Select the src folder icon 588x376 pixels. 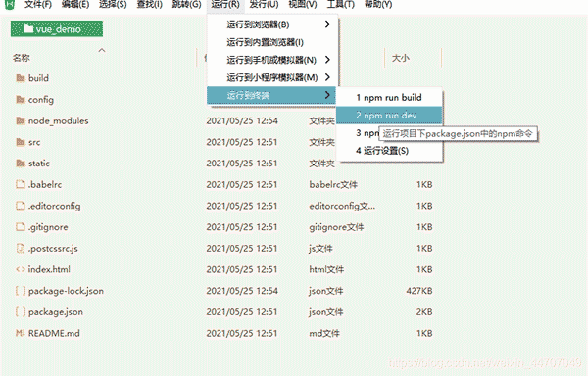[x=21, y=142]
